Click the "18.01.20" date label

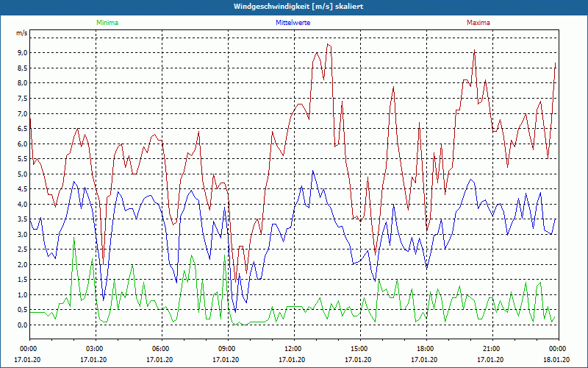coord(556,360)
